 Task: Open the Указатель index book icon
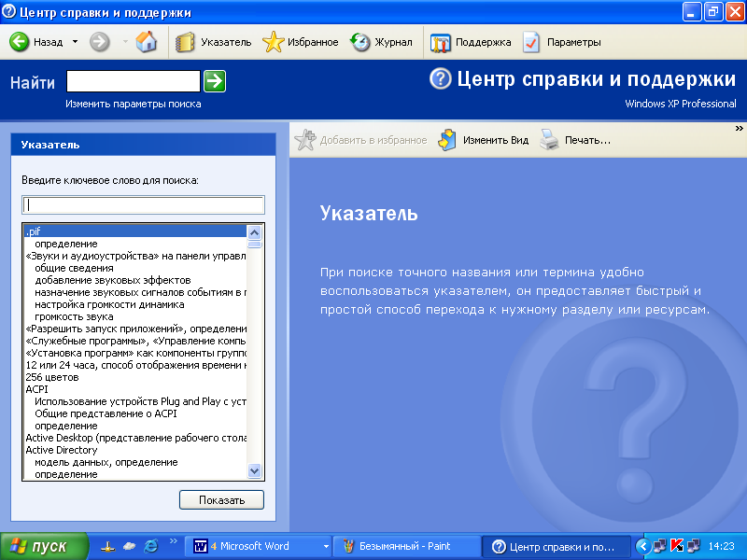[x=185, y=42]
